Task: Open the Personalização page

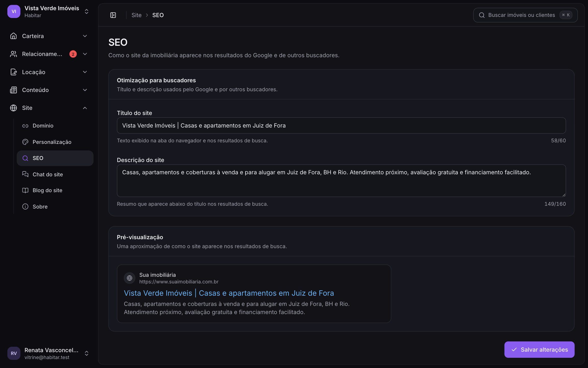Action: coord(55,142)
